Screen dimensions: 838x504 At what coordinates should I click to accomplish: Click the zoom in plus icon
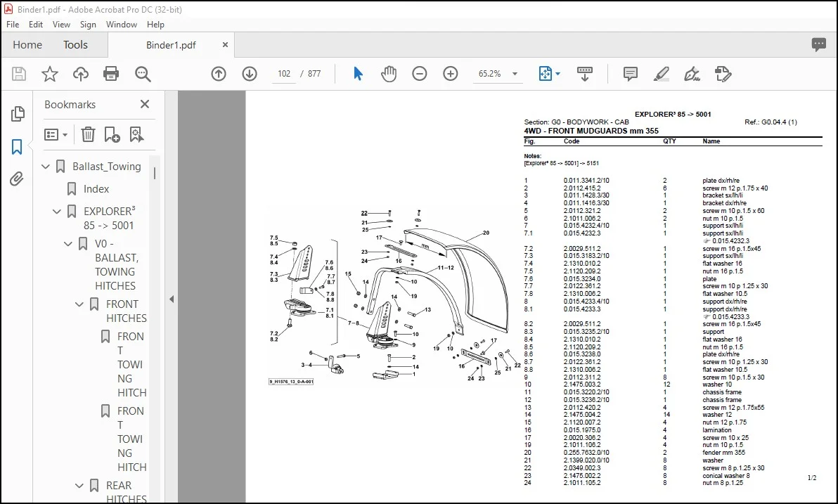tap(451, 74)
